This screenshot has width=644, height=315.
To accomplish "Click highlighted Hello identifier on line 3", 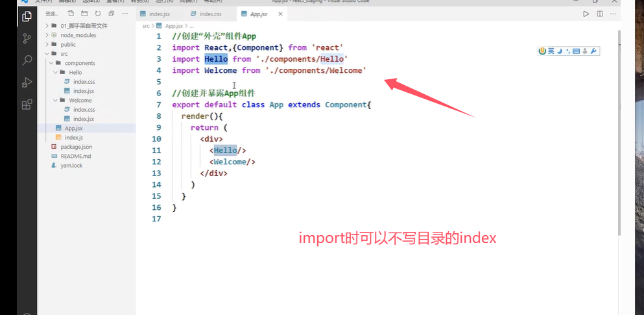I will click(216, 59).
